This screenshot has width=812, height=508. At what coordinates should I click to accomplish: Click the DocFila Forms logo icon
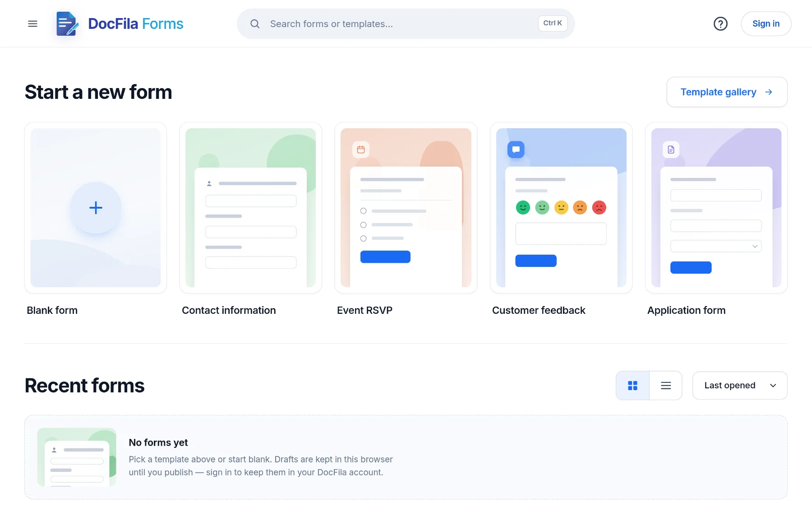click(67, 23)
